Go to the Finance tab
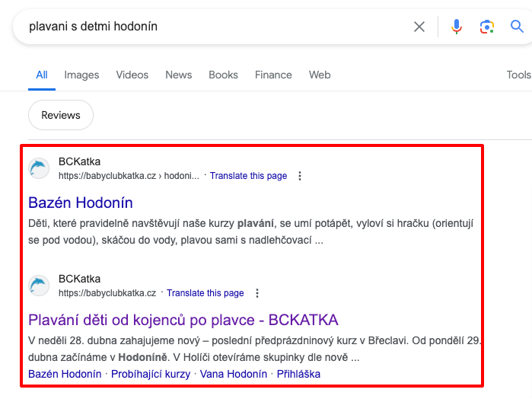The height and width of the screenshot is (399, 532). click(273, 75)
